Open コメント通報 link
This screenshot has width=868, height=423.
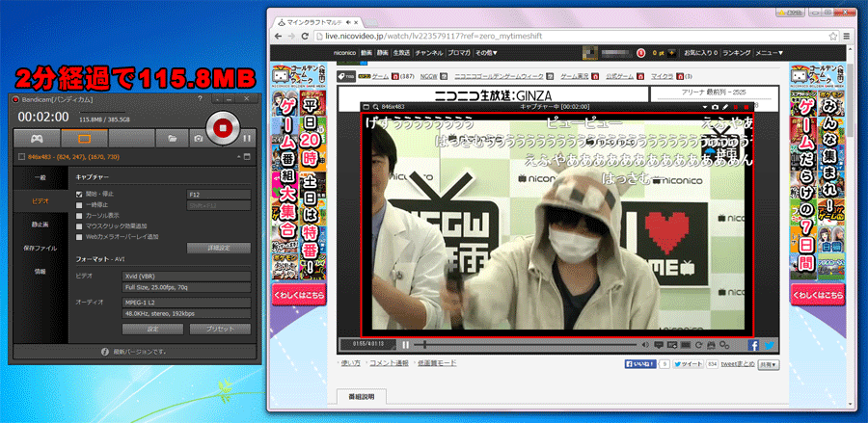click(389, 363)
